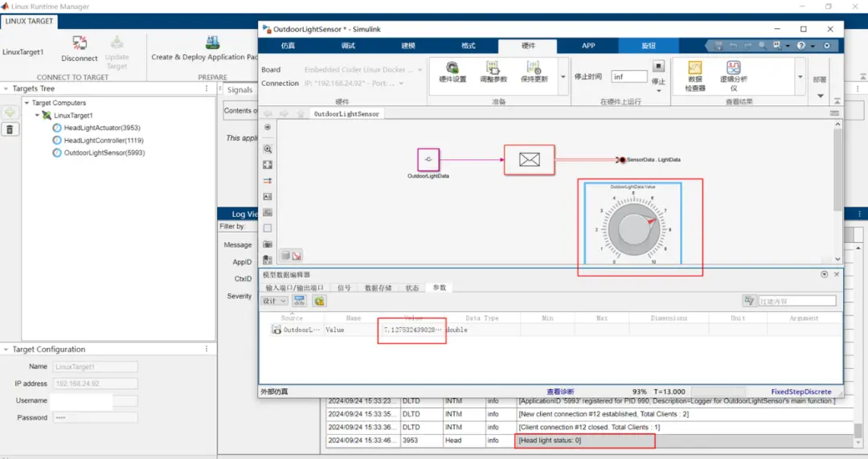Click the OutdoorLightData constant block
The image size is (868, 459).
(x=428, y=159)
